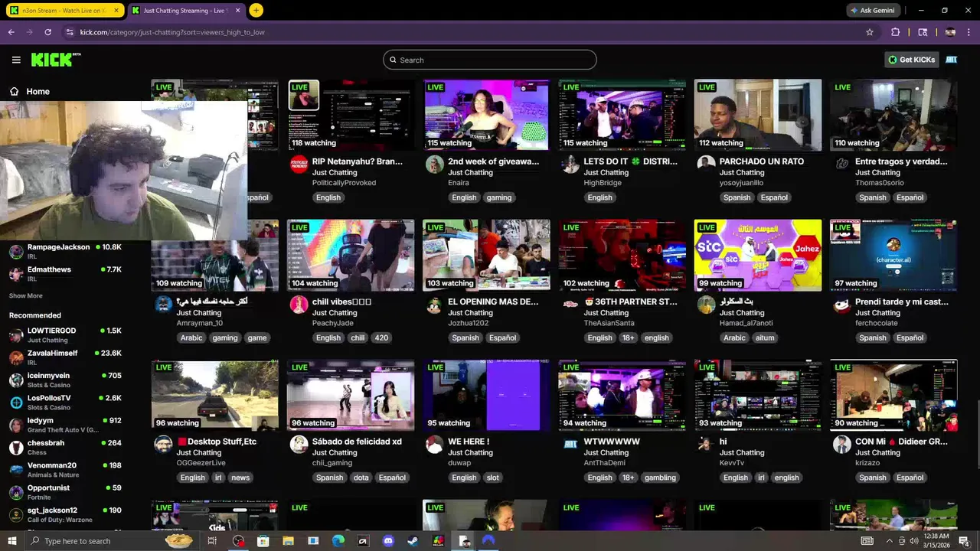Image resolution: width=980 pixels, height=551 pixels.
Task: Click KevvTv channel name
Action: pyautogui.click(x=732, y=463)
